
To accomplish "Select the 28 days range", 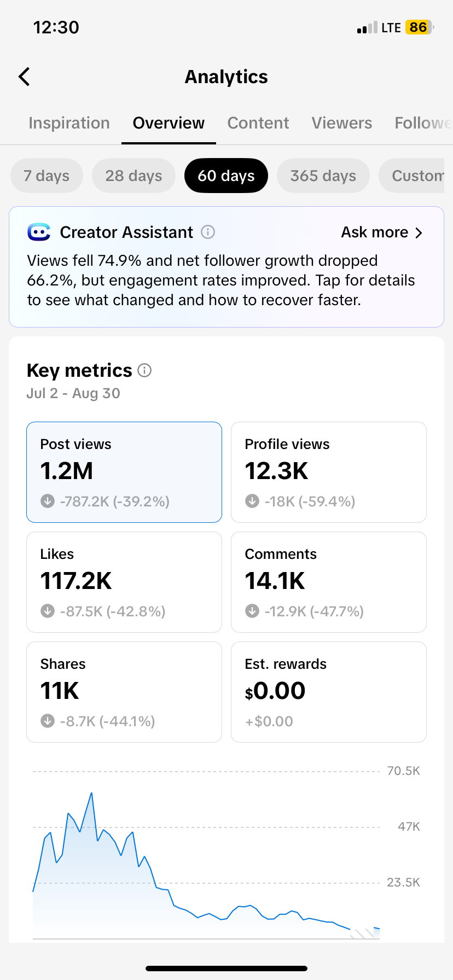I will (133, 176).
